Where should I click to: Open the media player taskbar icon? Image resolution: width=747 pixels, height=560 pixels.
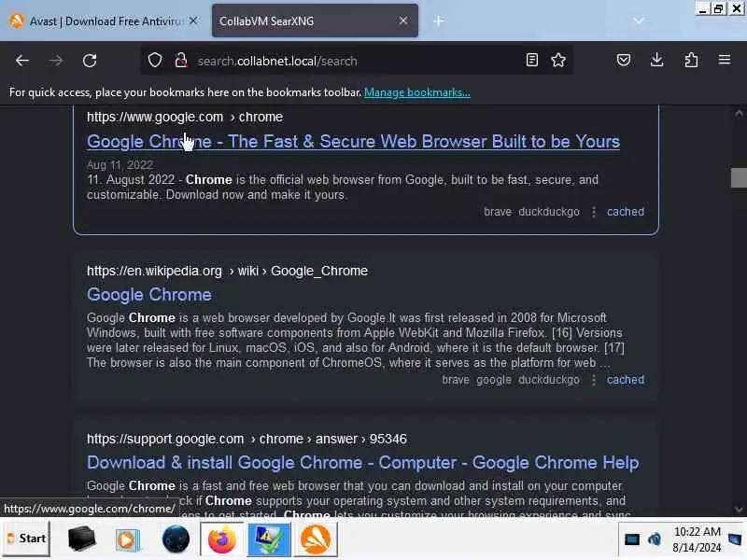coord(127,540)
